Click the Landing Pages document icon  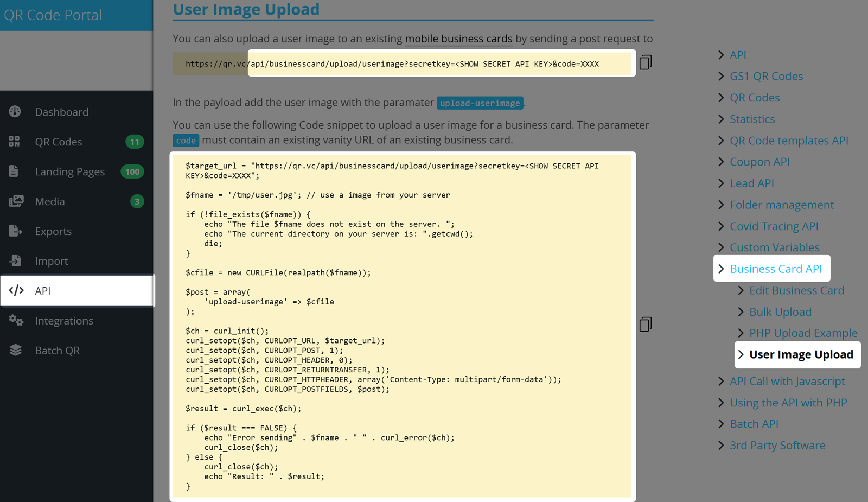(14, 171)
